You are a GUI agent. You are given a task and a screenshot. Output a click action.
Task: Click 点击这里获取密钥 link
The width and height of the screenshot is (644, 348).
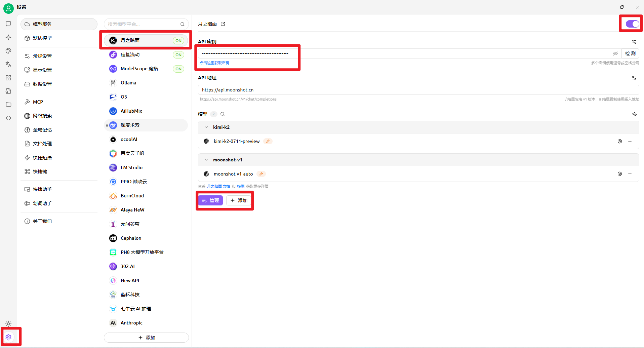214,63
